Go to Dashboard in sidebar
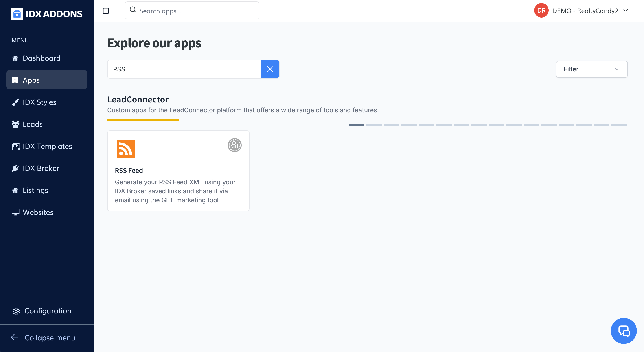 [x=42, y=58]
